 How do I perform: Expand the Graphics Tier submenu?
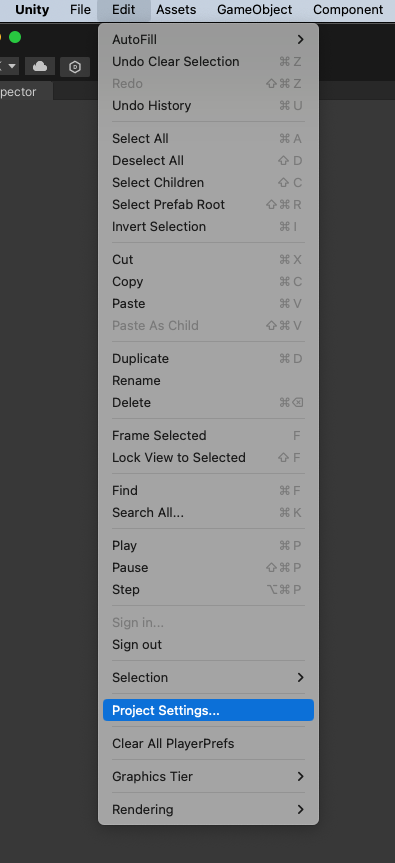(x=208, y=777)
